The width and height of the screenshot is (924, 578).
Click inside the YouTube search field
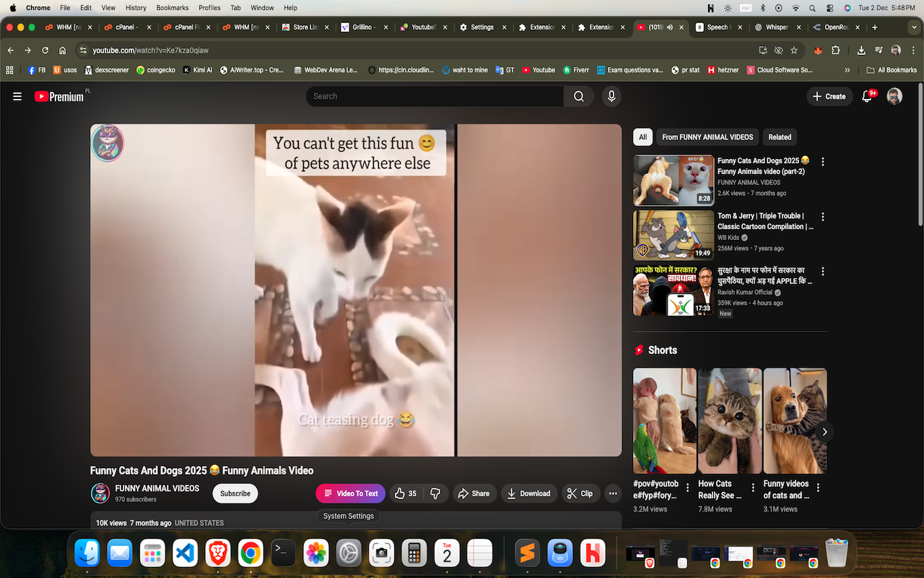tap(433, 96)
